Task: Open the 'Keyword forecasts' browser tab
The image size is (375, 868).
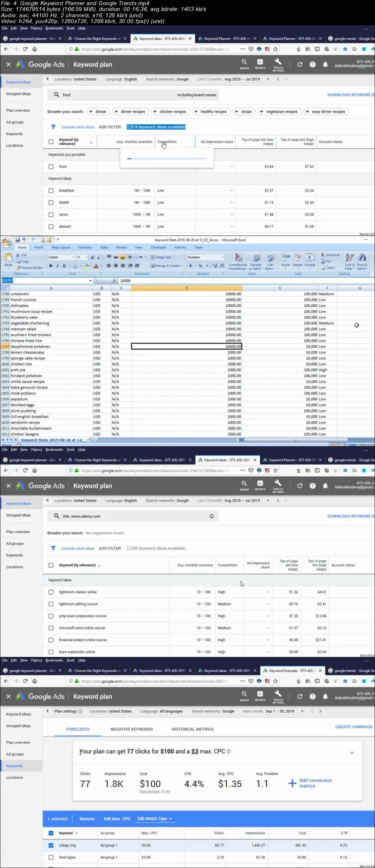Action: [x=292, y=671]
